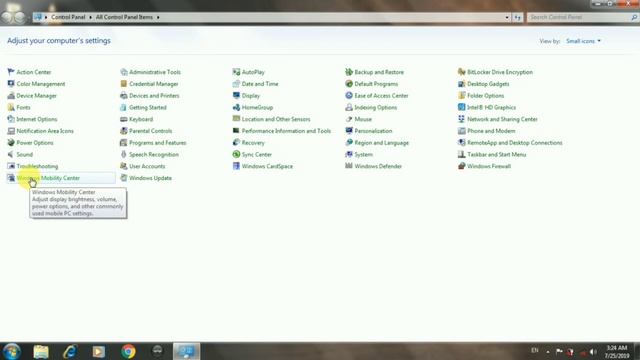Click the AutoPlay icon

[236, 72]
